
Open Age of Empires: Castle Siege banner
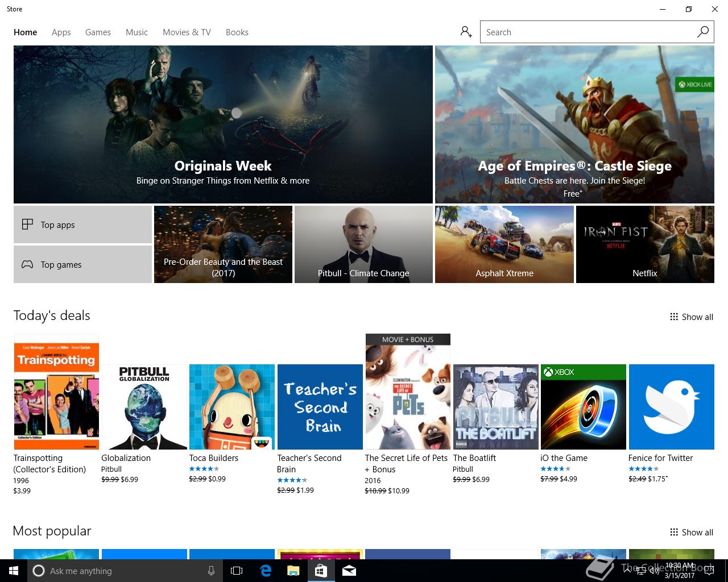click(574, 124)
